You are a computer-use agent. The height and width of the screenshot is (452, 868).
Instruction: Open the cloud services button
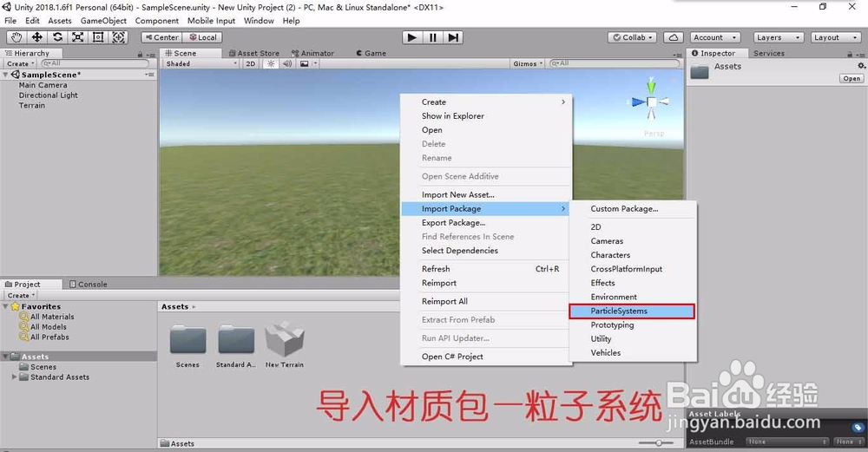click(674, 37)
